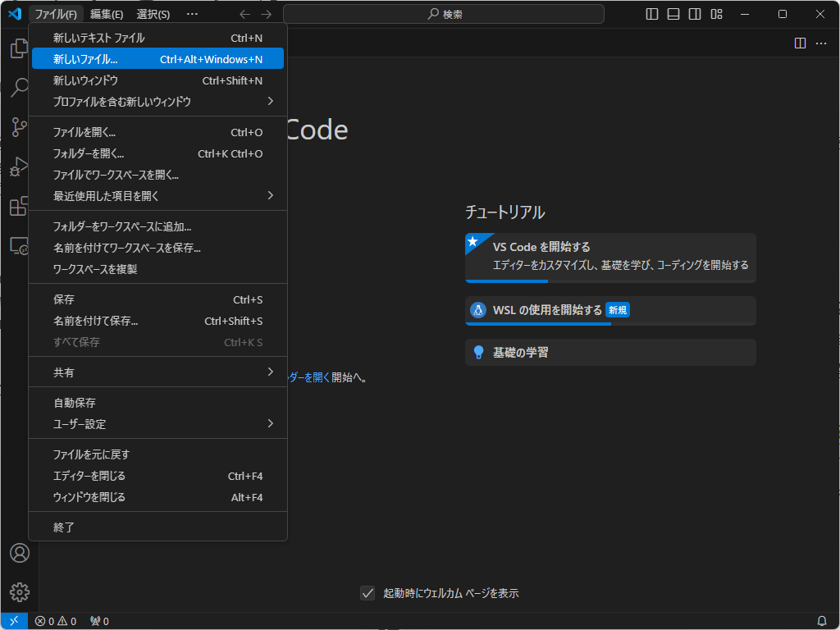The width and height of the screenshot is (840, 630).
Task: Open the Remote Explorer view
Action: click(20, 245)
